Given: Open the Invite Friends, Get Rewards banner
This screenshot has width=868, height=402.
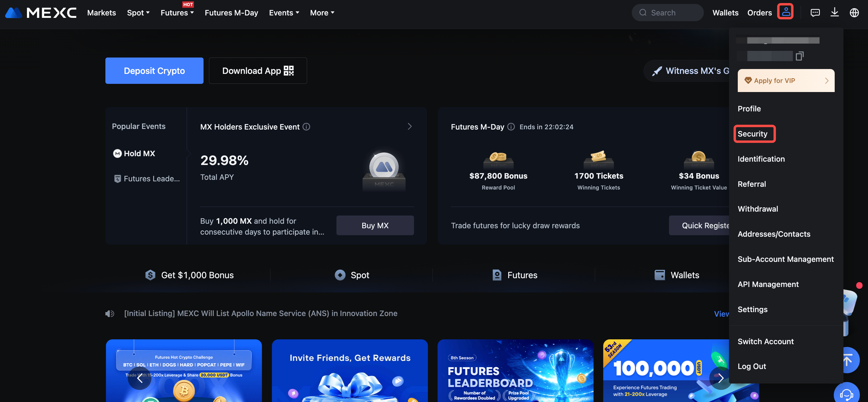Looking at the screenshot, I should click(x=350, y=371).
